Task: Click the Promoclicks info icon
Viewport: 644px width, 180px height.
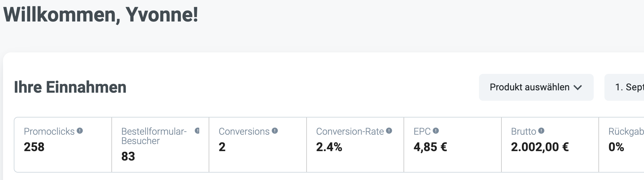Action: (x=80, y=131)
